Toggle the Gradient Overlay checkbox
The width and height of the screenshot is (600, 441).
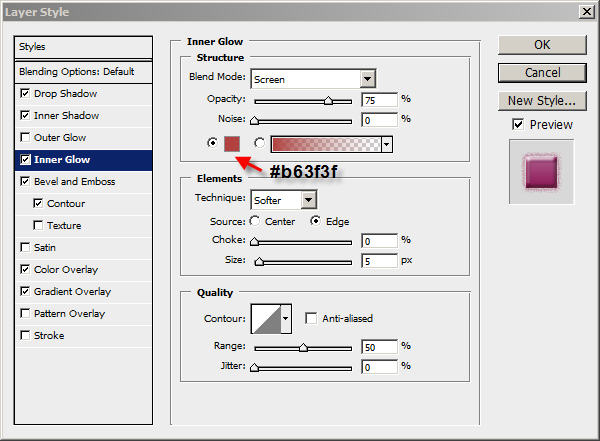[x=25, y=291]
